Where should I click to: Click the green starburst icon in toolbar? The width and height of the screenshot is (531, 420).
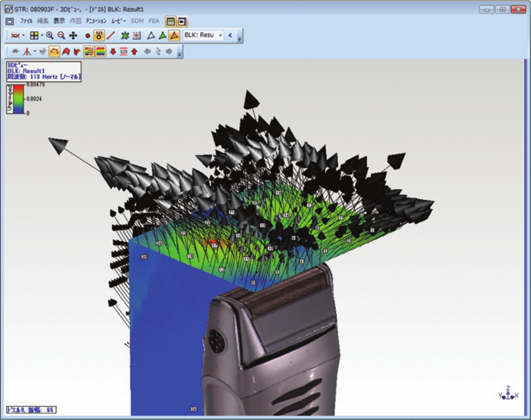(x=125, y=36)
